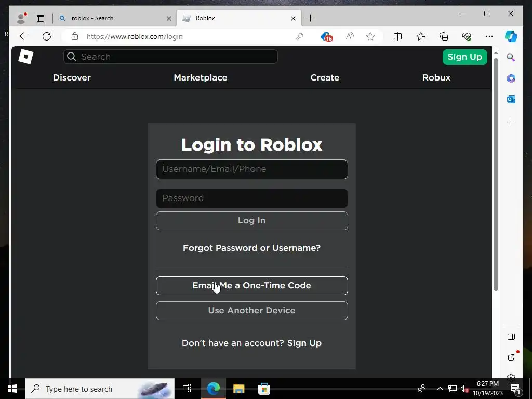Open the People tray icon

pyautogui.click(x=421, y=389)
